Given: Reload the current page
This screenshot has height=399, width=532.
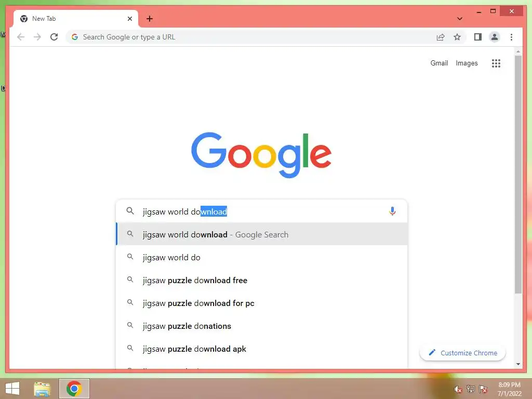Looking at the screenshot, I should pyautogui.click(x=54, y=37).
